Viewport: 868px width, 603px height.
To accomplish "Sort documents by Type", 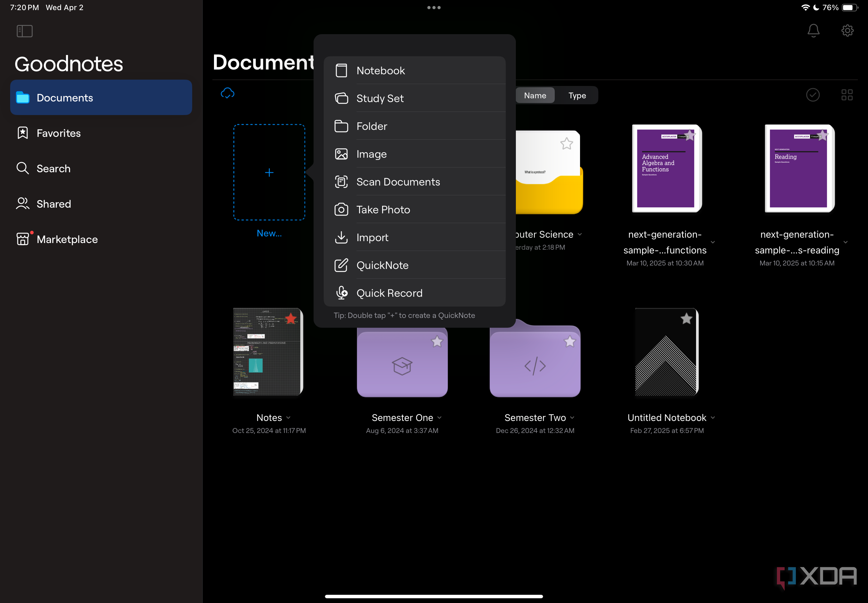I will point(577,95).
